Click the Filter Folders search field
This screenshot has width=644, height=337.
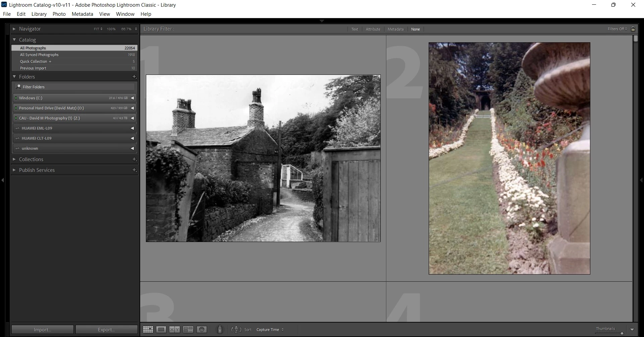pos(74,87)
